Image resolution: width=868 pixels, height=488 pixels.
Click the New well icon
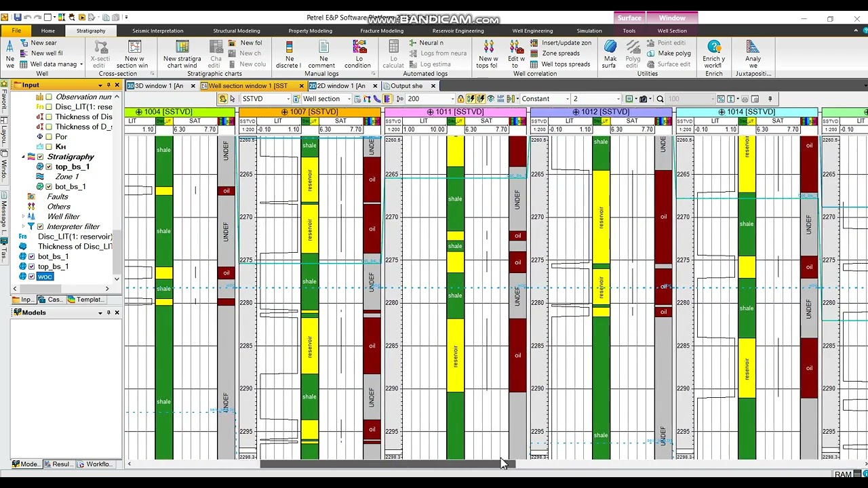click(10, 45)
